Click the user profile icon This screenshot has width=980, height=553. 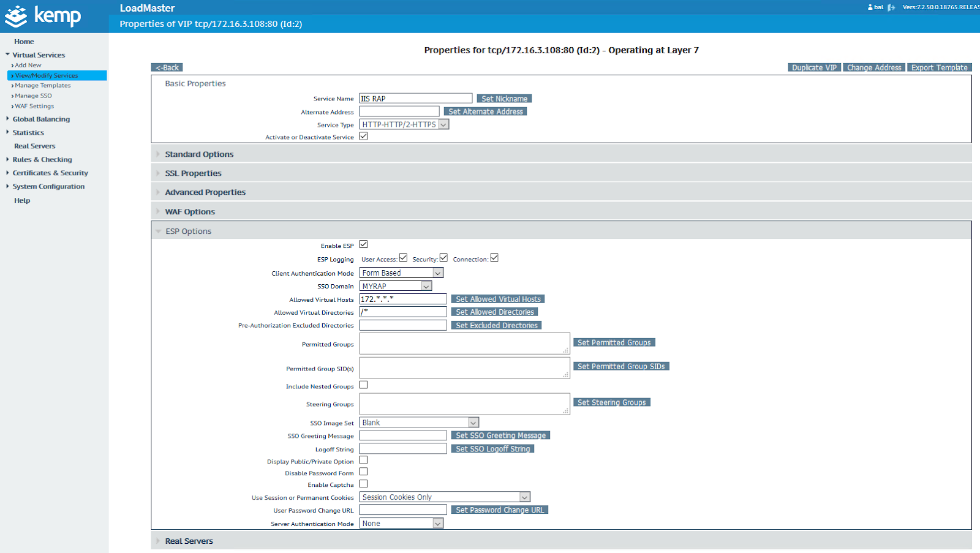(x=870, y=7)
